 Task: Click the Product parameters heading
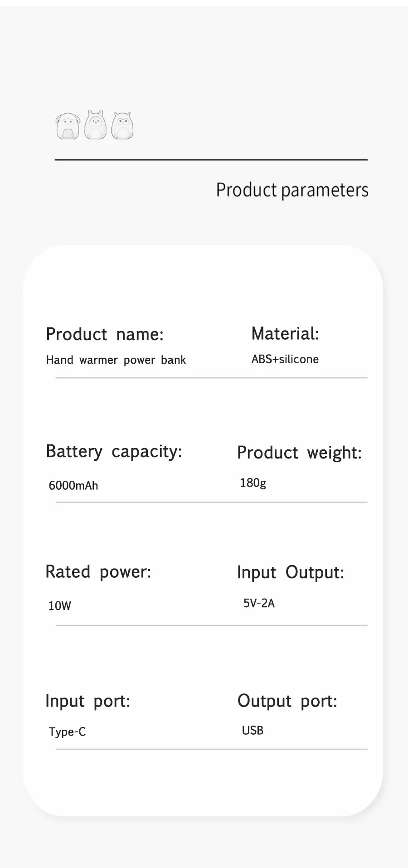click(x=292, y=190)
